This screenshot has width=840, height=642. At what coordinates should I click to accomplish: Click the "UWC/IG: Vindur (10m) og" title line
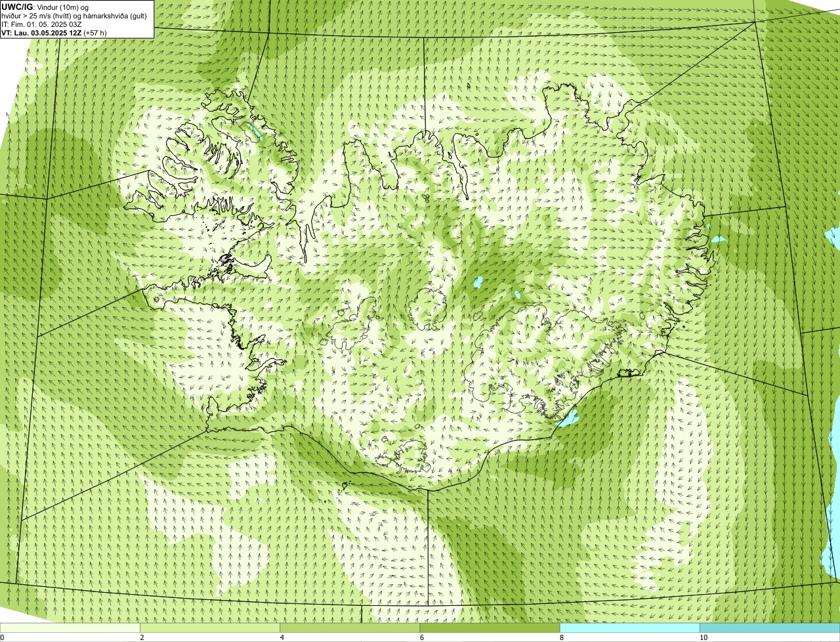click(46, 7)
